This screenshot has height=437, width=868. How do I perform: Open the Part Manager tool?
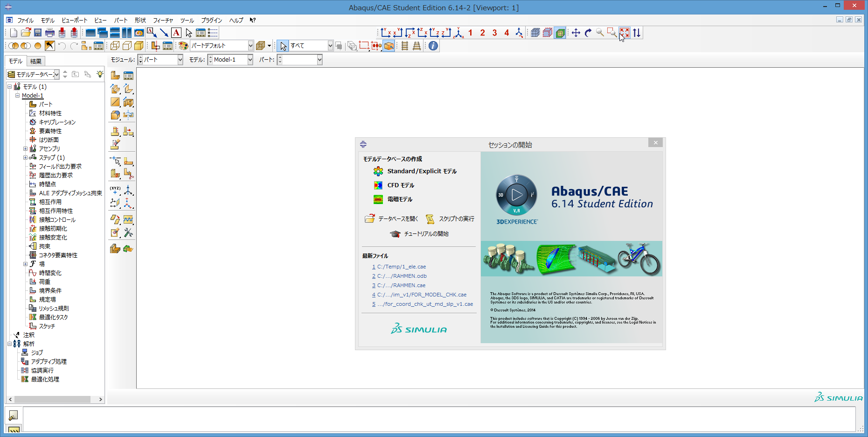coord(128,75)
